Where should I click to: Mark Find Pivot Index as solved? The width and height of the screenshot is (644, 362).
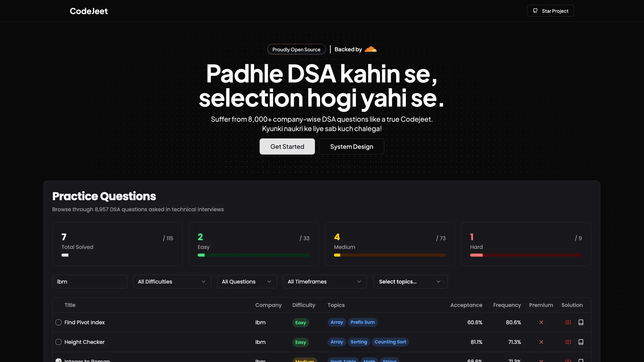(x=58, y=322)
